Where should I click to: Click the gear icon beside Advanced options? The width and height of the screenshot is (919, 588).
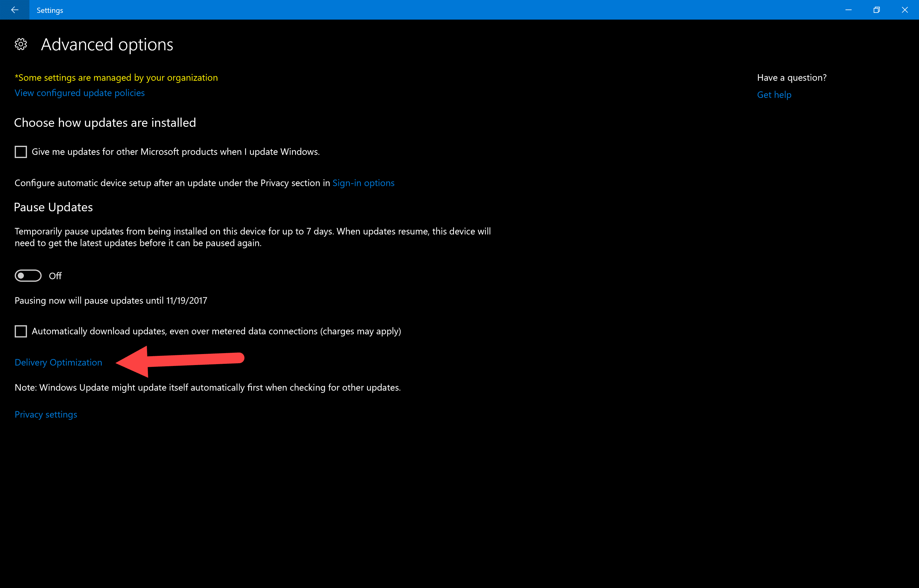coord(21,44)
